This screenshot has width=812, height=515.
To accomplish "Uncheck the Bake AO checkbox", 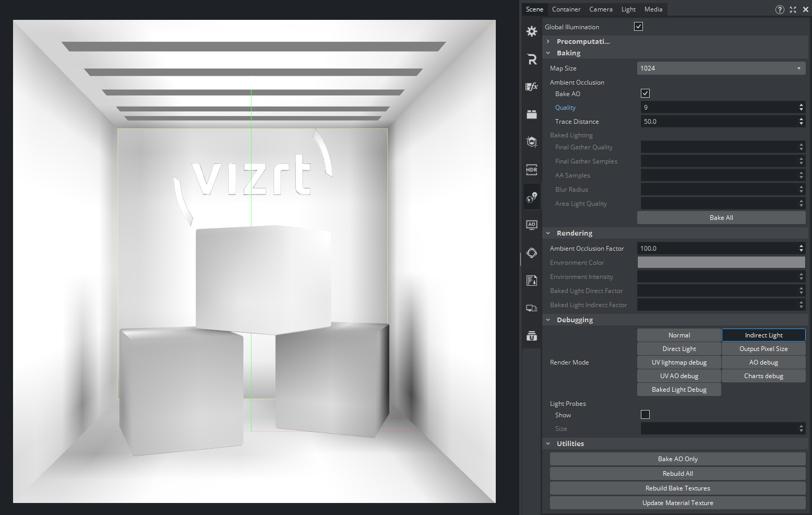I will (x=645, y=93).
